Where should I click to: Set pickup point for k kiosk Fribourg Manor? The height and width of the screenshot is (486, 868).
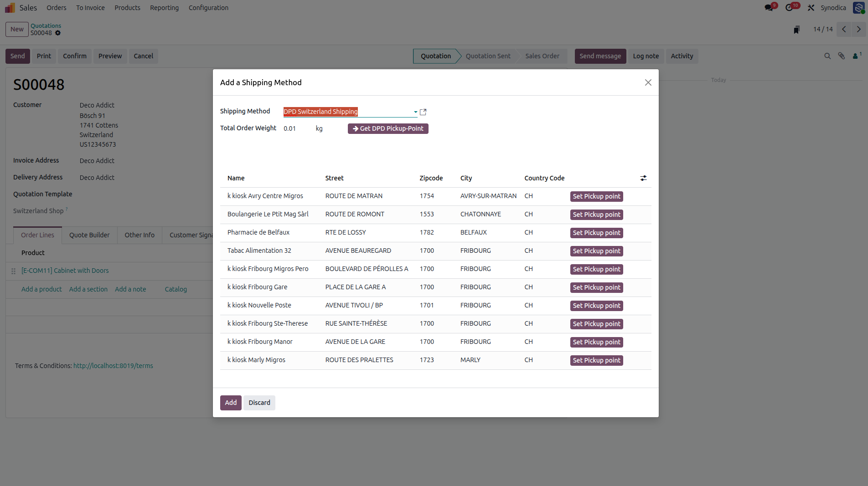click(x=596, y=342)
